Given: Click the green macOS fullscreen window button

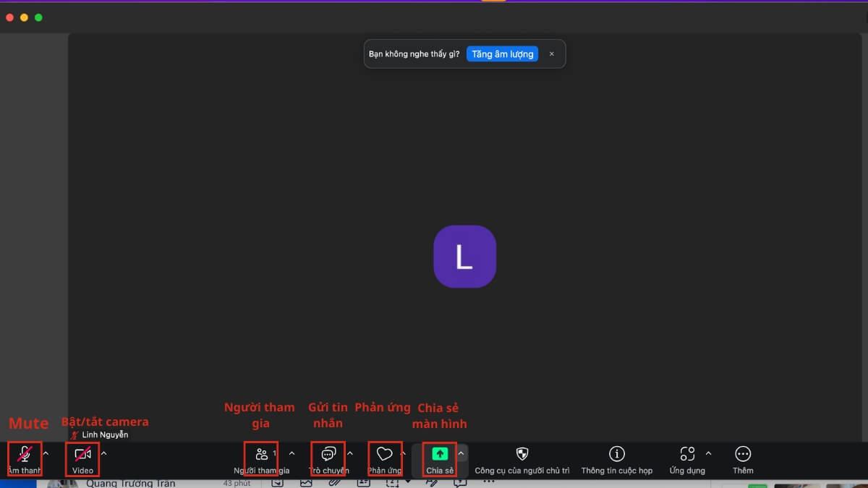Looking at the screenshot, I should [x=39, y=17].
